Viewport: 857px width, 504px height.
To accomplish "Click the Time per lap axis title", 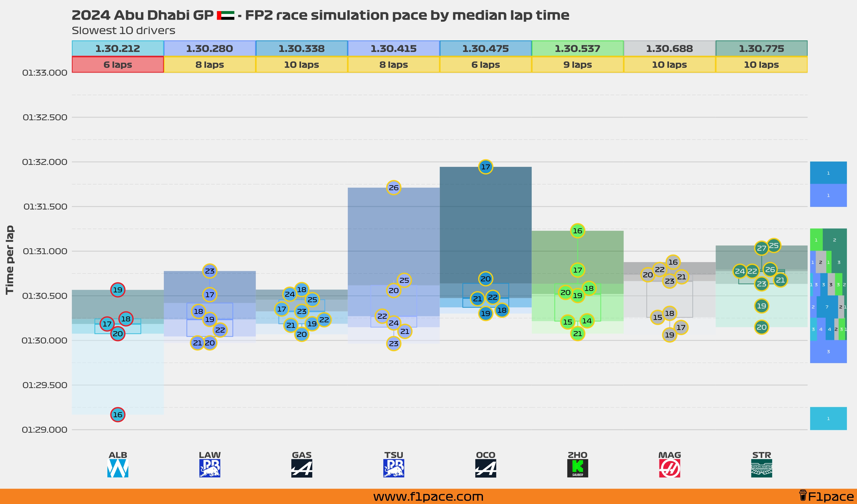I will tap(10, 260).
